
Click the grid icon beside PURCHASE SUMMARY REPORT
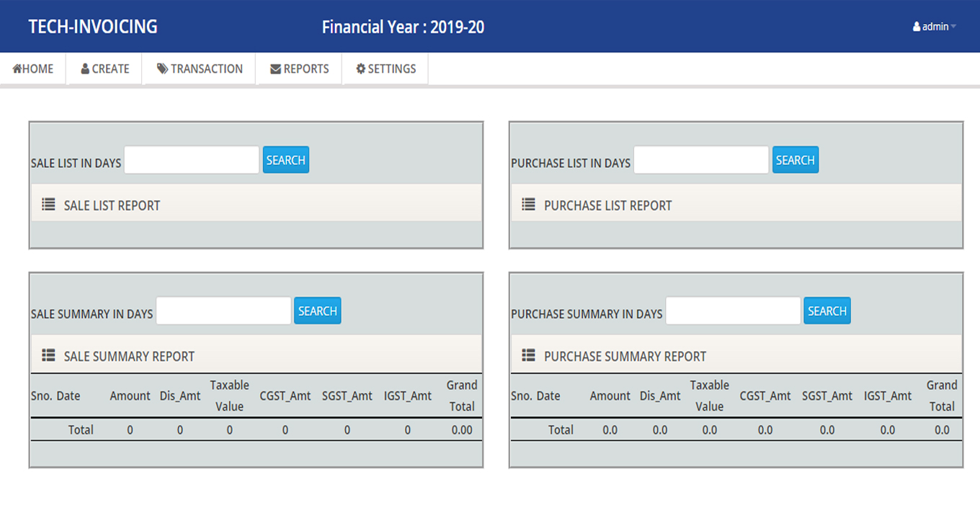tap(528, 355)
